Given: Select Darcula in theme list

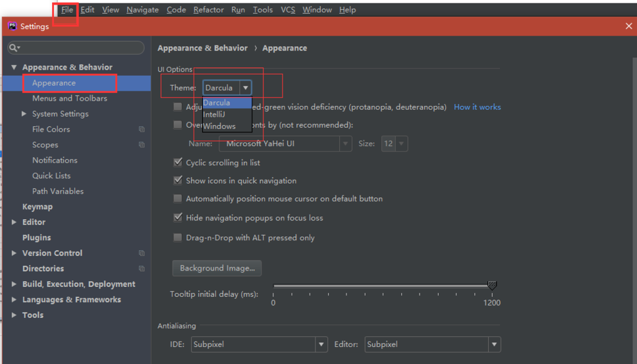Looking at the screenshot, I should 227,103.
